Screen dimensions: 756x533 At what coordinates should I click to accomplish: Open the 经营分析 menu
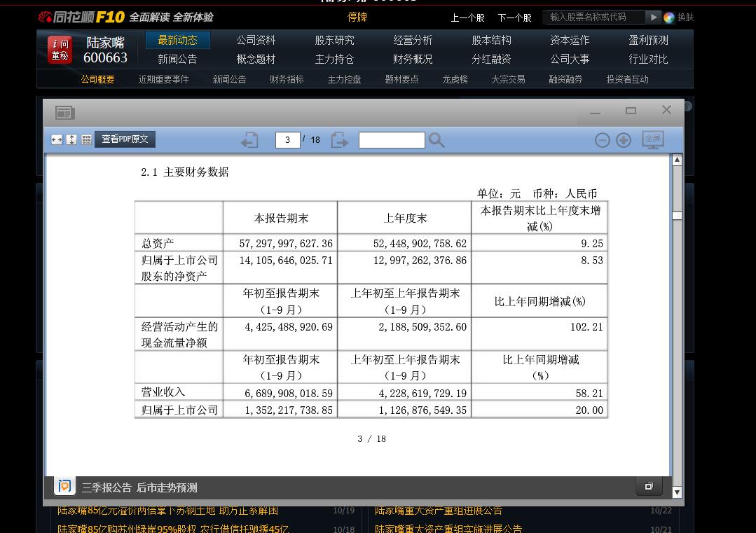click(413, 40)
